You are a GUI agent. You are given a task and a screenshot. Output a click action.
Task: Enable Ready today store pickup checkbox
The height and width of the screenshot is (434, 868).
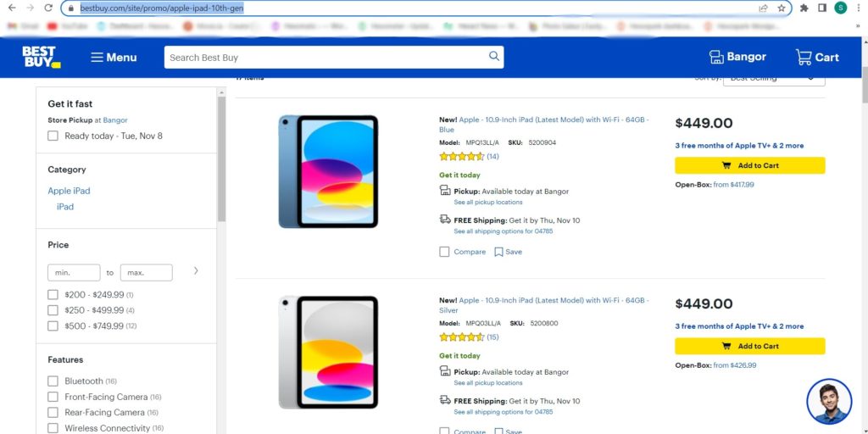(x=53, y=136)
